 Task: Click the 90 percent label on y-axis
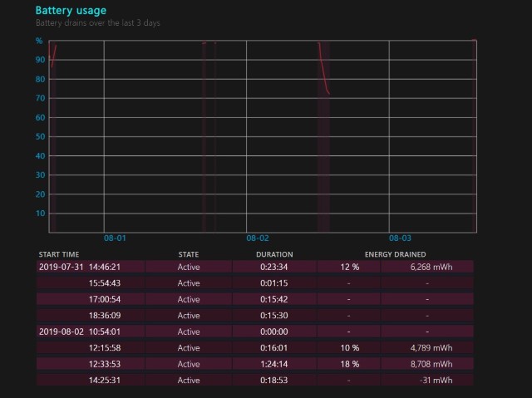(39, 60)
